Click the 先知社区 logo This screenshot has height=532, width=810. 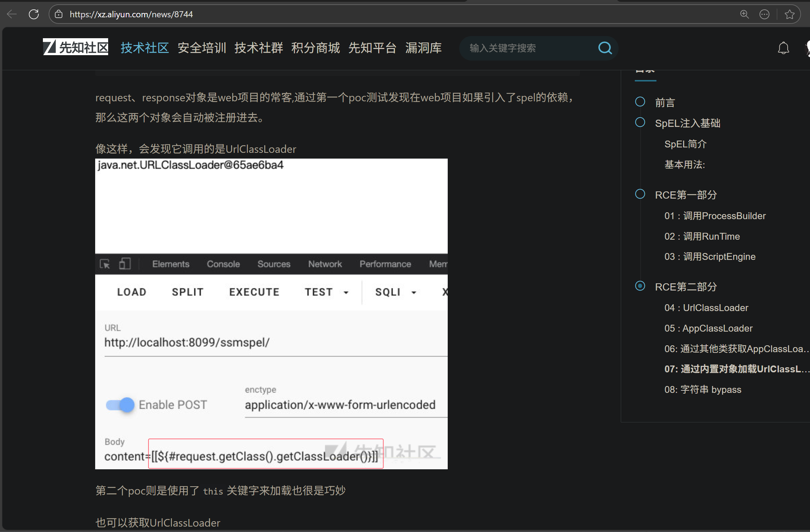[76, 47]
